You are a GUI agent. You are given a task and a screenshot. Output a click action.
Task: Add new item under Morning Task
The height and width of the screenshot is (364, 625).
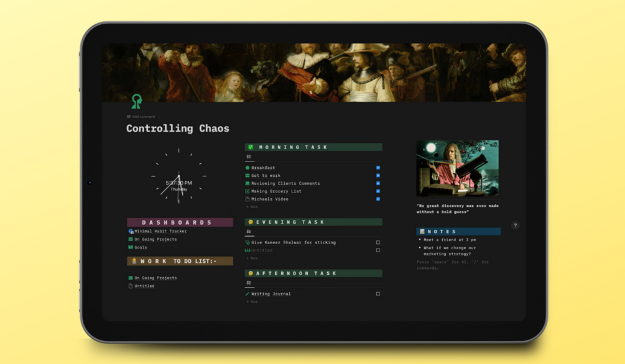click(x=252, y=207)
